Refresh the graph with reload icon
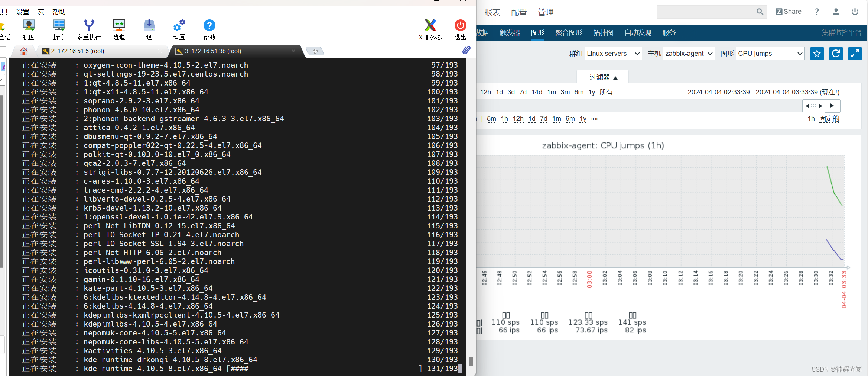This screenshot has height=376, width=868. [836, 54]
